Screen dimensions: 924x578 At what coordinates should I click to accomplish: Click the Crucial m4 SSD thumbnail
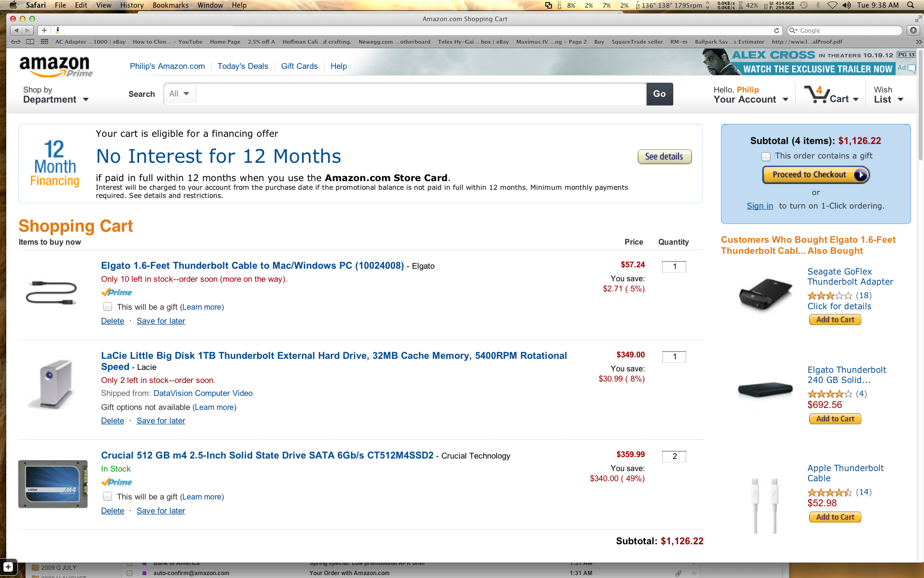(x=53, y=484)
